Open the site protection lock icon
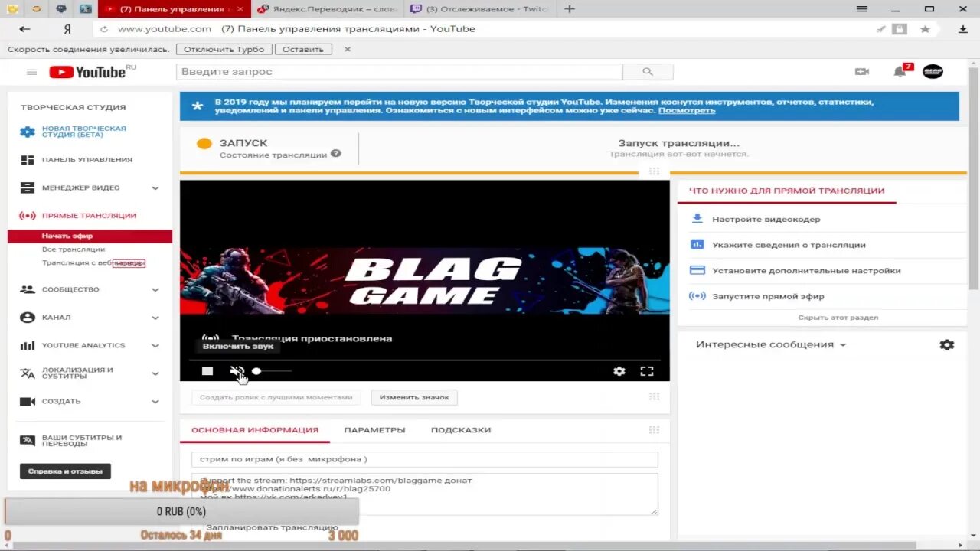Screen dimensions: 980x551 pos(900,29)
